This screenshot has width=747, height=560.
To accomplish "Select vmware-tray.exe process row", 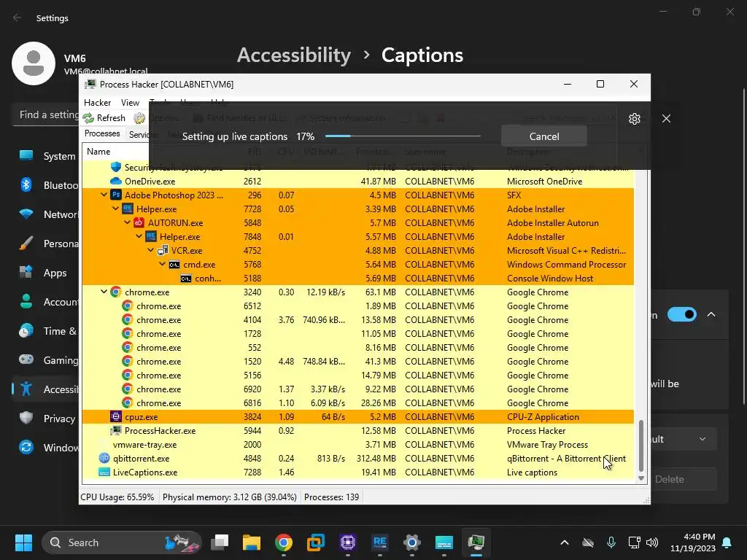I will (357, 444).
